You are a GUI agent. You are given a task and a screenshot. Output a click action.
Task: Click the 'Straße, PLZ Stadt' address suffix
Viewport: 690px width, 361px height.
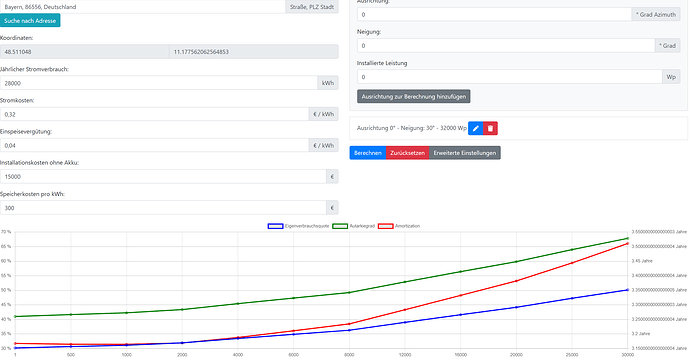(312, 7)
